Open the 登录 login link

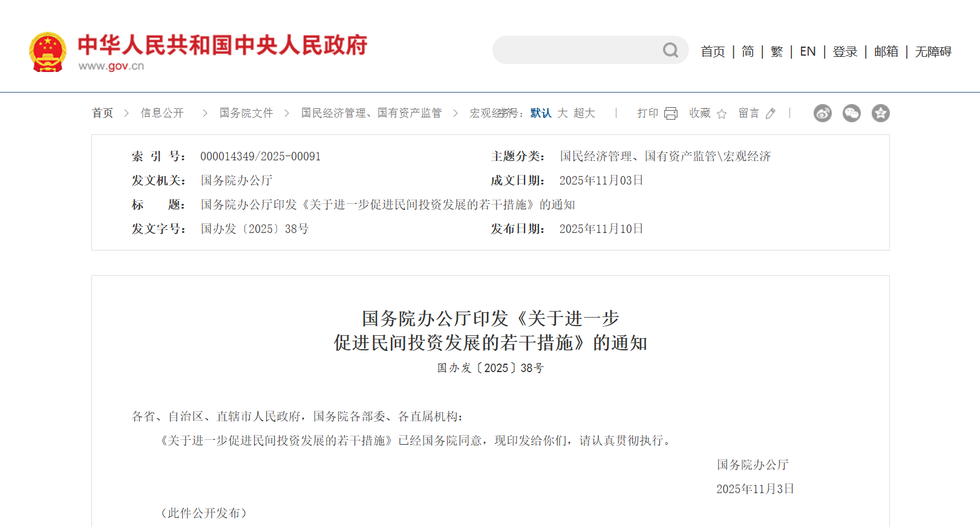click(844, 52)
